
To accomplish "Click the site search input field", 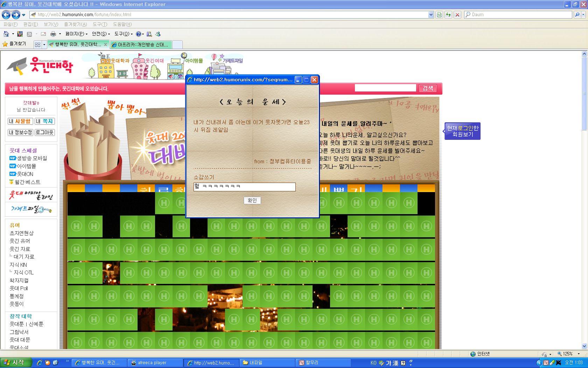I will (385, 88).
